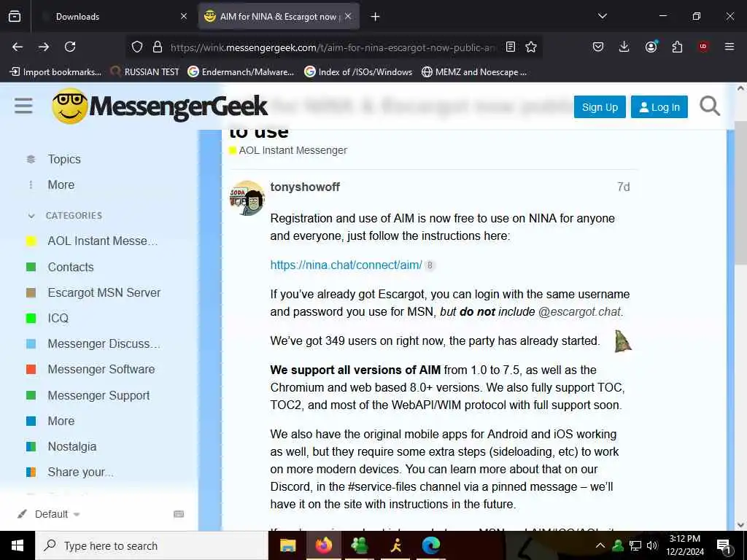This screenshot has width=747, height=560.
Task: Open the Firefox downloads panel
Action: [x=624, y=47]
